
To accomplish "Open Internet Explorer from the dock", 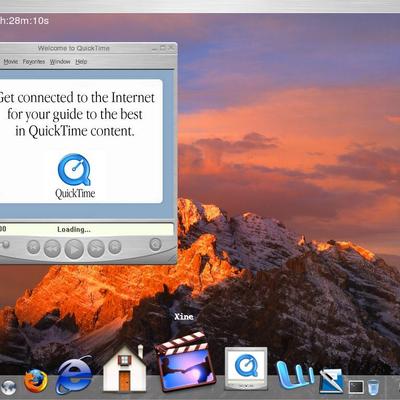I will pyautogui.click(x=74, y=375).
